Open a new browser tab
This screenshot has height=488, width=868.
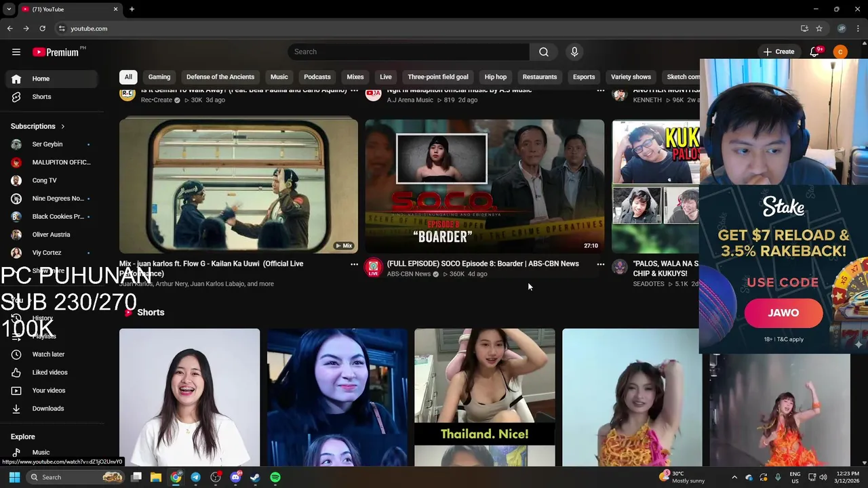[x=132, y=9]
